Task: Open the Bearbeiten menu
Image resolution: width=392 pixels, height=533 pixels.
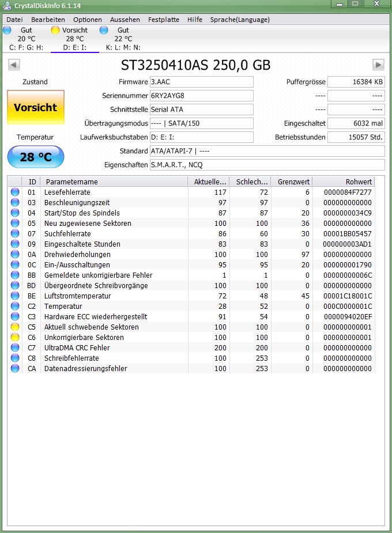Action: pos(48,20)
